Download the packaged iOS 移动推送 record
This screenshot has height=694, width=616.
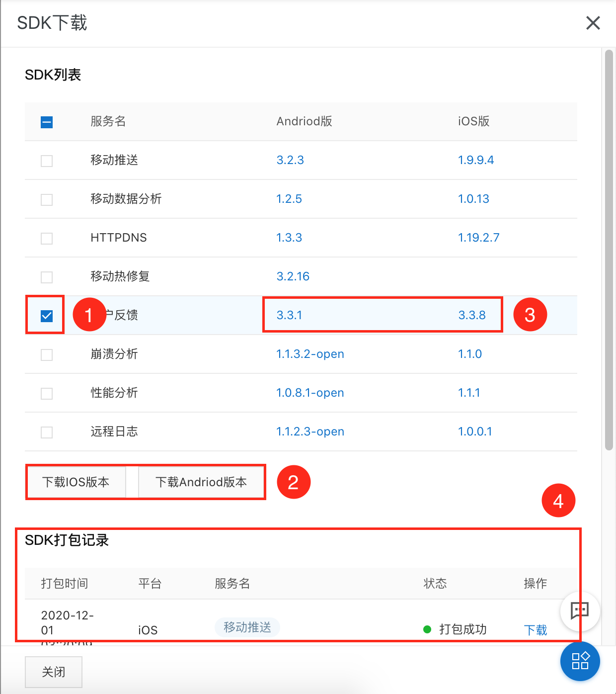pyautogui.click(x=536, y=630)
